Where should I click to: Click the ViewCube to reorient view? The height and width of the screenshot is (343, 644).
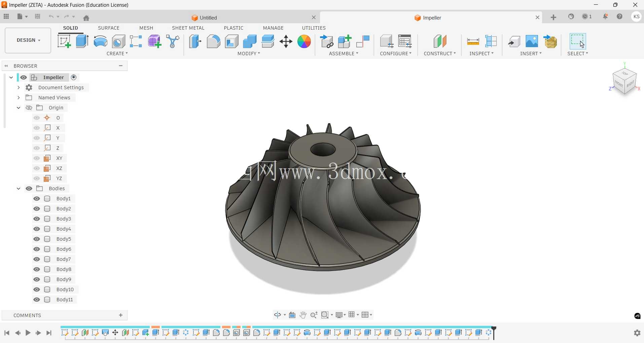click(624, 81)
